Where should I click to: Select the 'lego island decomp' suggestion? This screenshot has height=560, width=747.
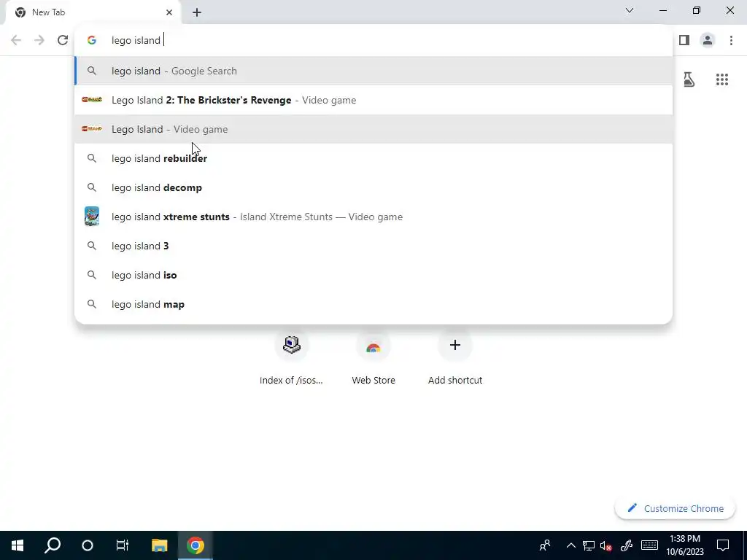373,187
